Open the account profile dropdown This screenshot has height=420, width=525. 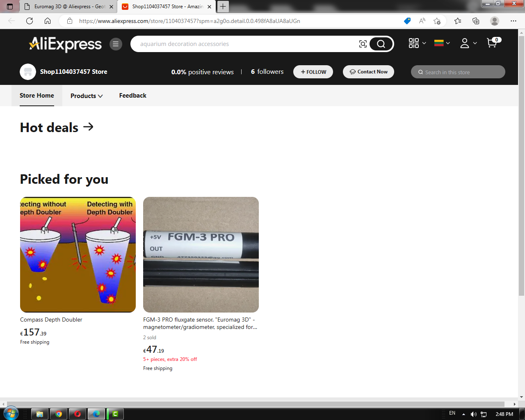468,43
